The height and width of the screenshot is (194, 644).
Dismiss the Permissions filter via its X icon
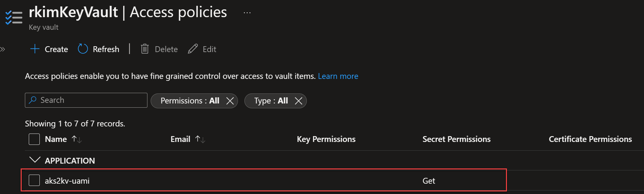(x=230, y=101)
